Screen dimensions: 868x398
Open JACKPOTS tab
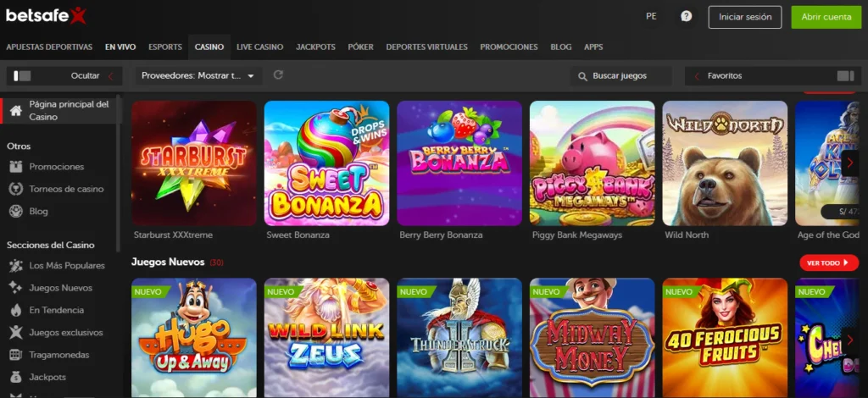coord(315,47)
